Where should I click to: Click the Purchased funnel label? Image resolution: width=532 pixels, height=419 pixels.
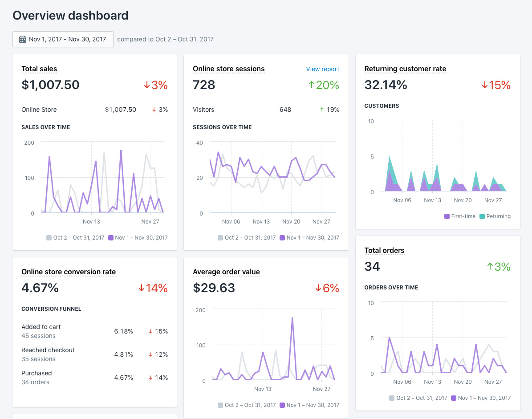pyautogui.click(x=37, y=373)
